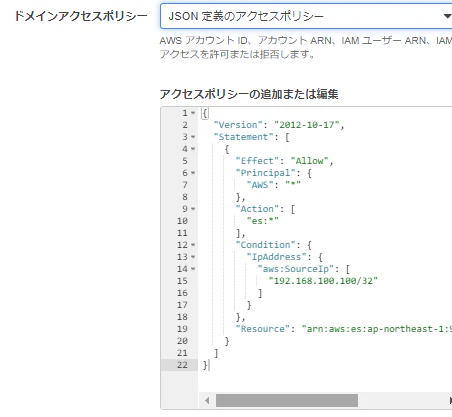Screen dimensions: 452x417
Task: Click the ドメインアクセスポリシー label
Action: (x=81, y=16)
